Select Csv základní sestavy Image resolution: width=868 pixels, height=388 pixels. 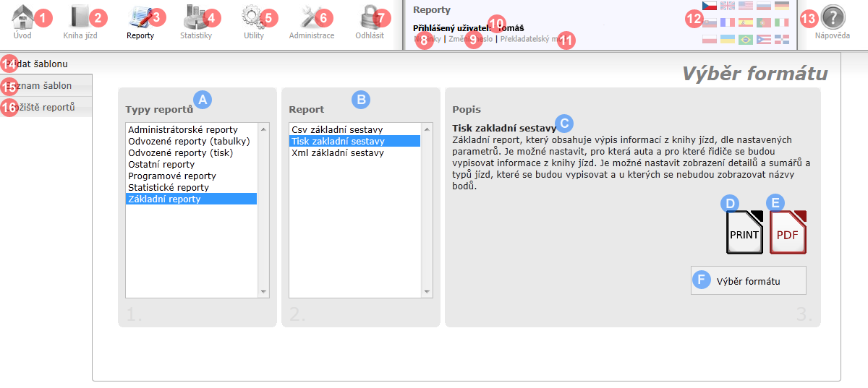point(354,129)
